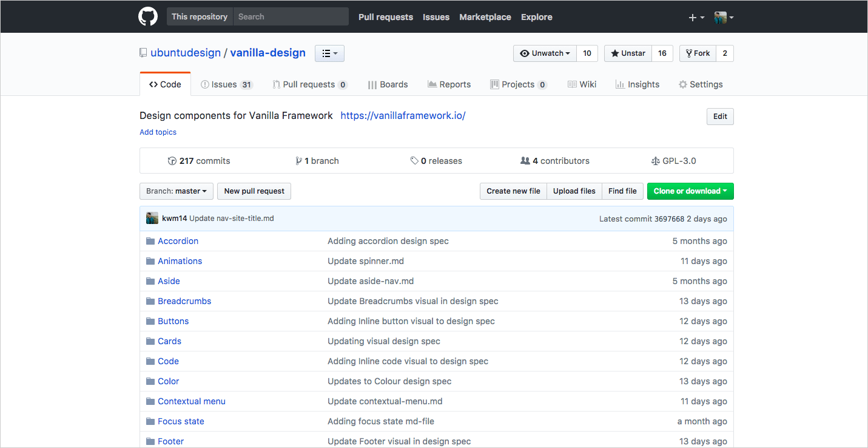The image size is (868, 448).
Task: Open the Pull requests repository tab
Action: click(x=310, y=84)
